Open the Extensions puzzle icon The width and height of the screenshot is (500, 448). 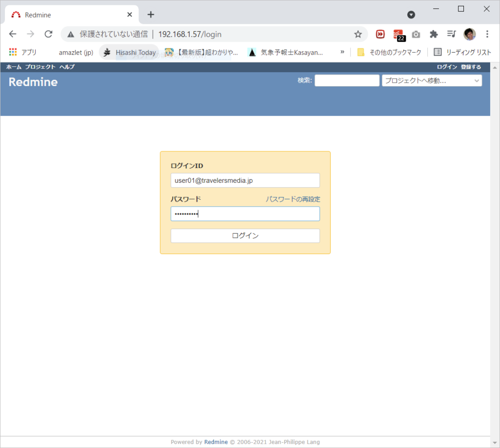tap(433, 34)
